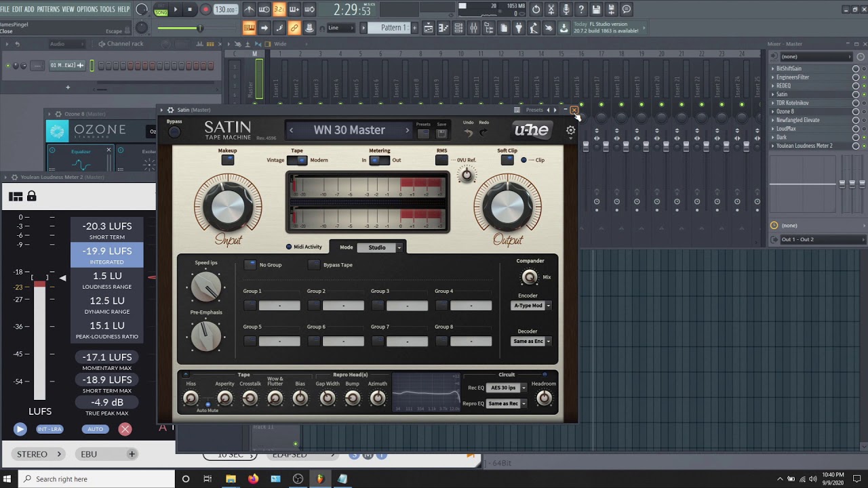
Task: Click the Satin Undo arrow
Action: pyautogui.click(x=468, y=133)
